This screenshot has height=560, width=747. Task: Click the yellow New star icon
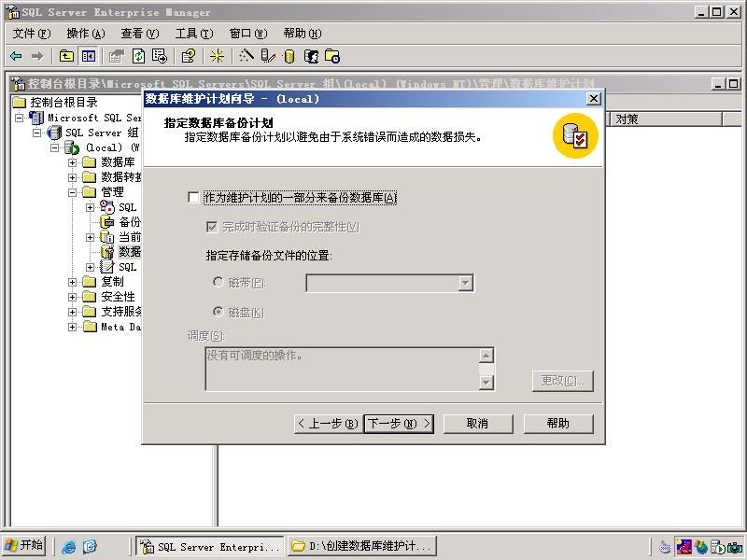[x=218, y=56]
